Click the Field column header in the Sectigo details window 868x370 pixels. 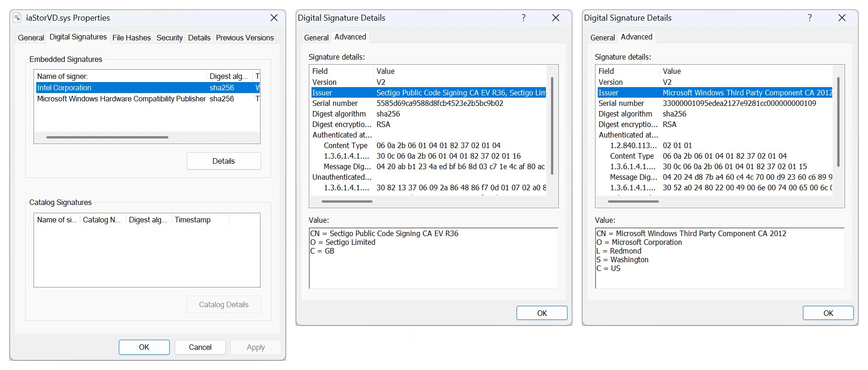coord(341,71)
